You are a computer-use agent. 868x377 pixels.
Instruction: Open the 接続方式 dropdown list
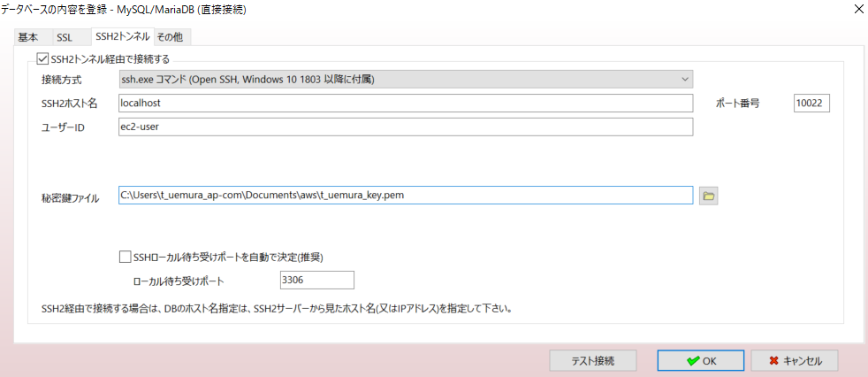click(x=406, y=80)
